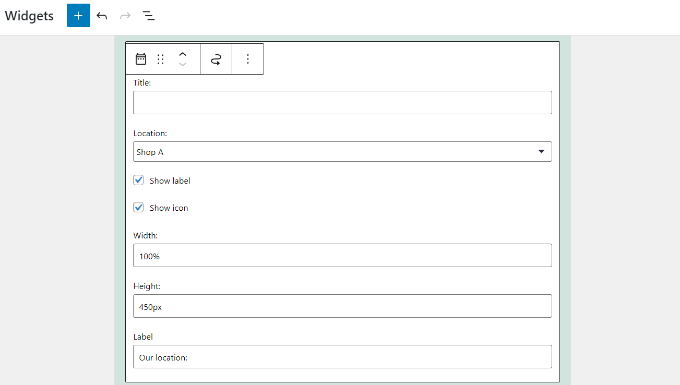Open the Location dropdown showing Shop A
This screenshot has height=385, width=680.
[x=342, y=151]
